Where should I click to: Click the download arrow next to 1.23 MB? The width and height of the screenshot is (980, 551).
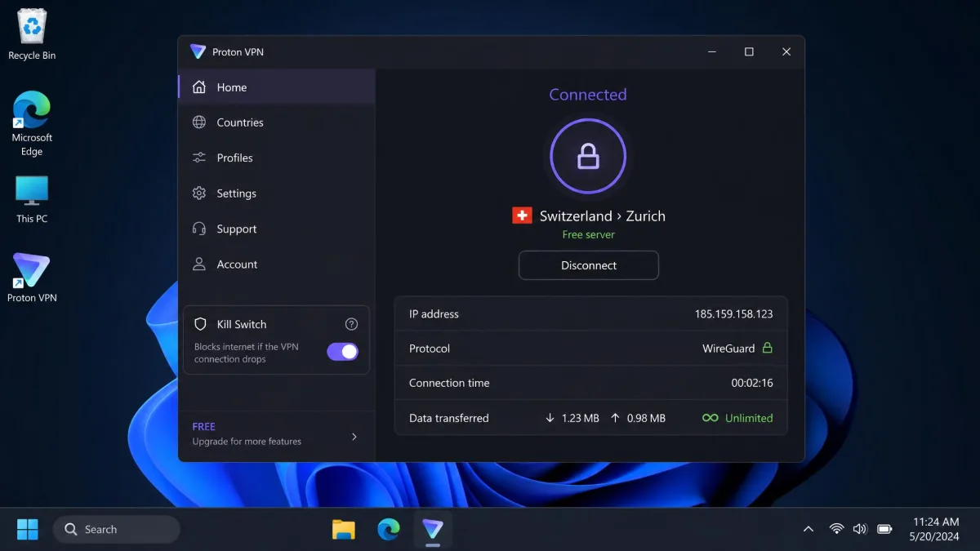tap(550, 418)
